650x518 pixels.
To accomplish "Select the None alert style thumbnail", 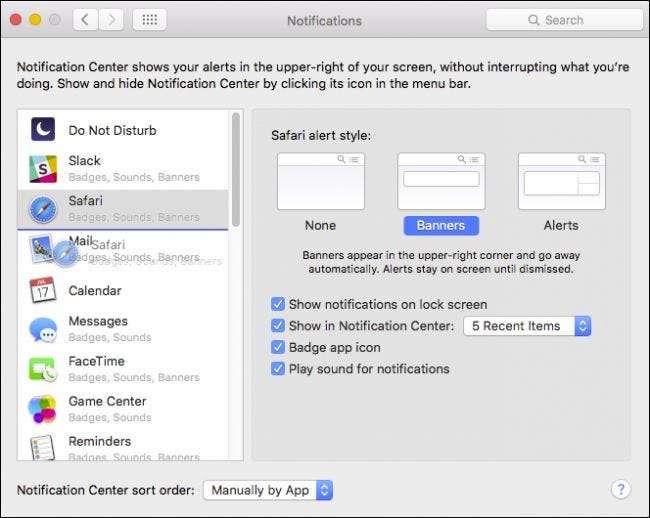I will click(321, 181).
